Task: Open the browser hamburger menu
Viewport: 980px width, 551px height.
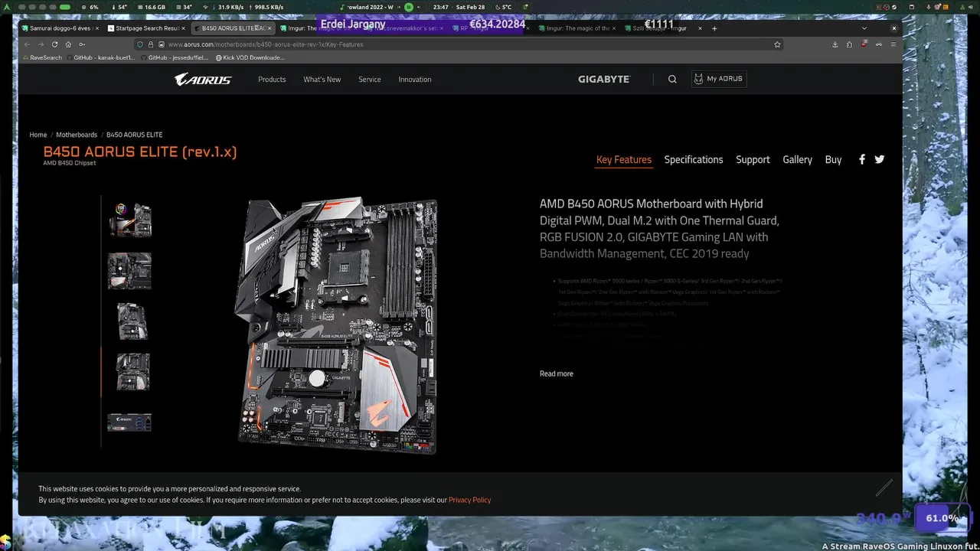Action: (893, 44)
